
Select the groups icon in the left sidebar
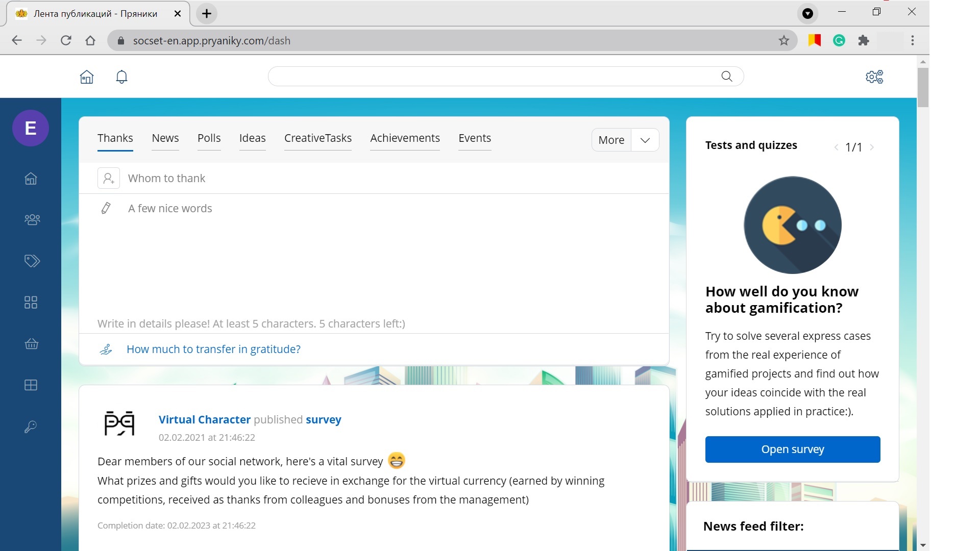coord(31,220)
